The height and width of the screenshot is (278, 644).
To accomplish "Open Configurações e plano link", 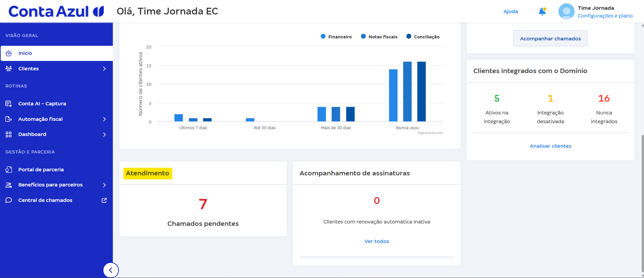I will [x=605, y=16].
